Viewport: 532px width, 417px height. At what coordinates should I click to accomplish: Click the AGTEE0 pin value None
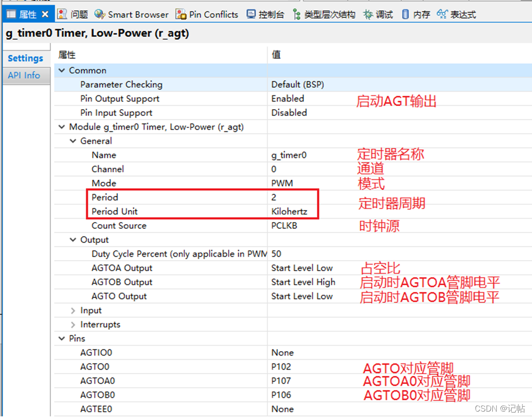282,409
